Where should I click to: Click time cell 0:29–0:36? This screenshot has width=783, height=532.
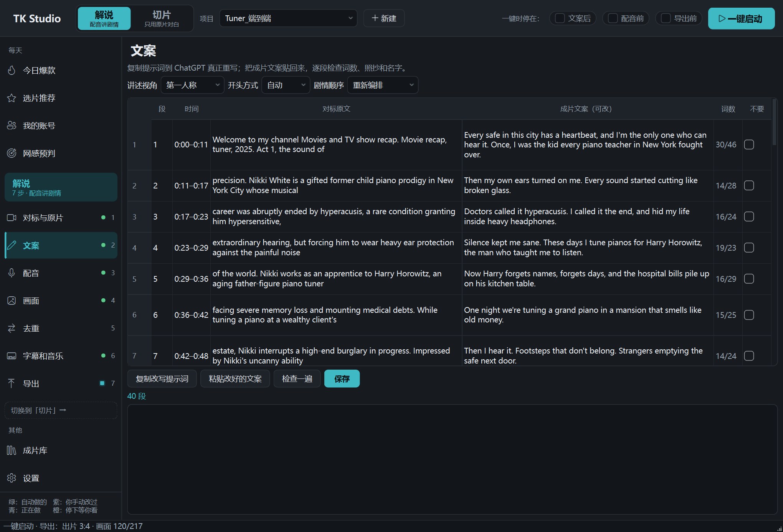(191, 279)
